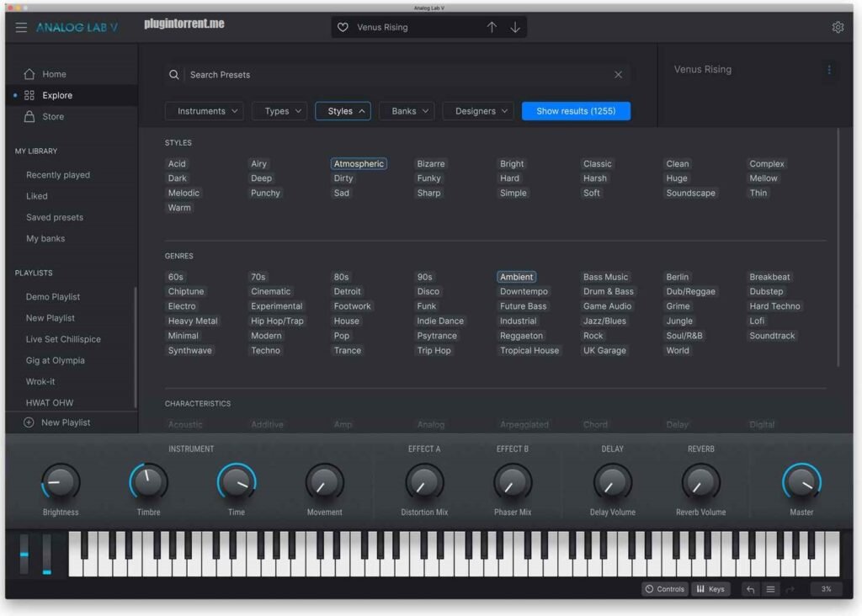This screenshot has width=862, height=616.
Task: Click the plus icon beside New Playlist
Action: (29, 422)
